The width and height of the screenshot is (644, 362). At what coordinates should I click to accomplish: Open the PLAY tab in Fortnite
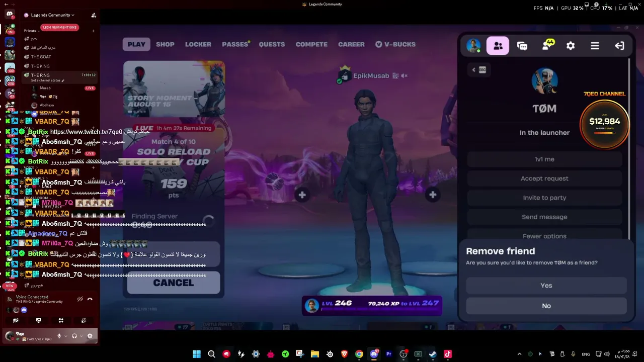click(136, 44)
